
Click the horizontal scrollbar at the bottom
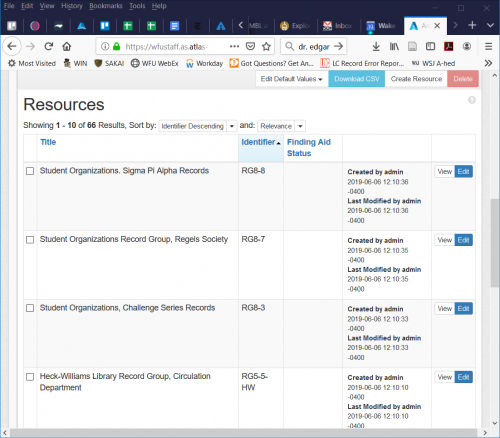[243, 433]
